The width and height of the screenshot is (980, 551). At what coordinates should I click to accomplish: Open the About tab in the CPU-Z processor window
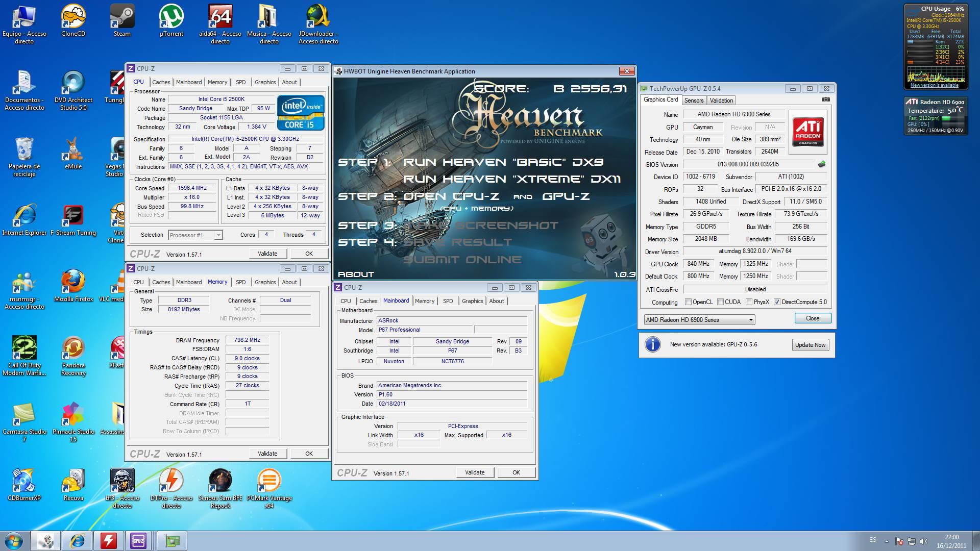click(x=289, y=82)
